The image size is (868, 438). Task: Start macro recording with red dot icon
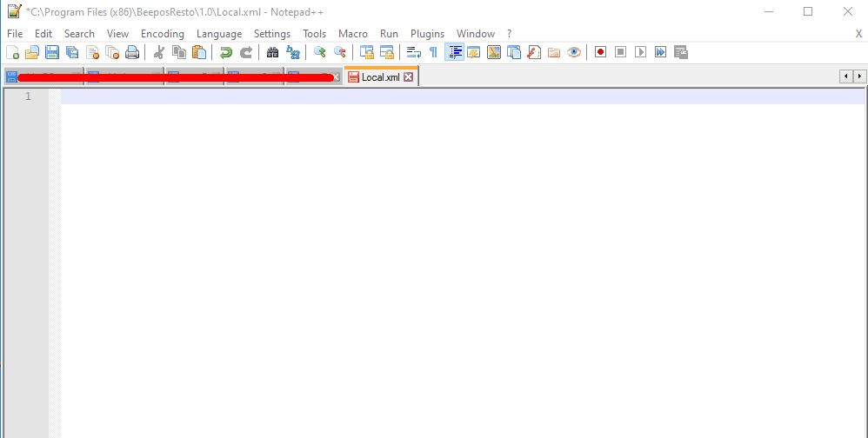[x=600, y=52]
